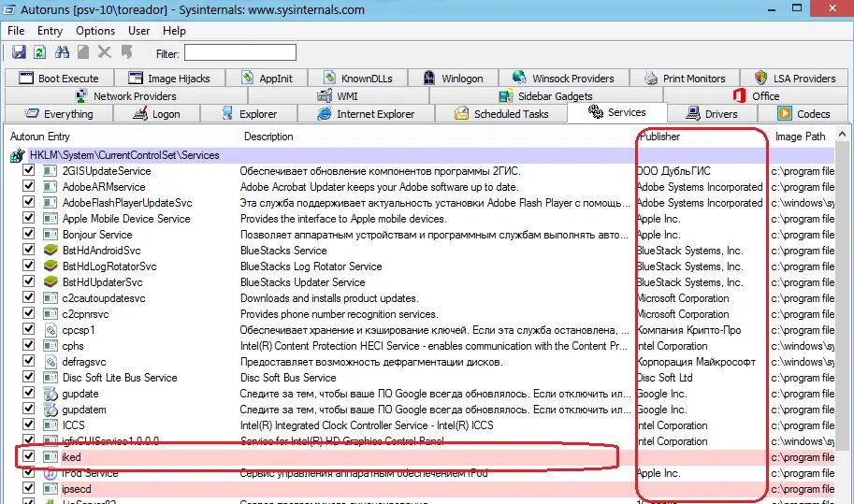This screenshot has height=504, width=854.
Task: Click the Disc Soft Lite Bus Service icon
Action: tap(51, 378)
